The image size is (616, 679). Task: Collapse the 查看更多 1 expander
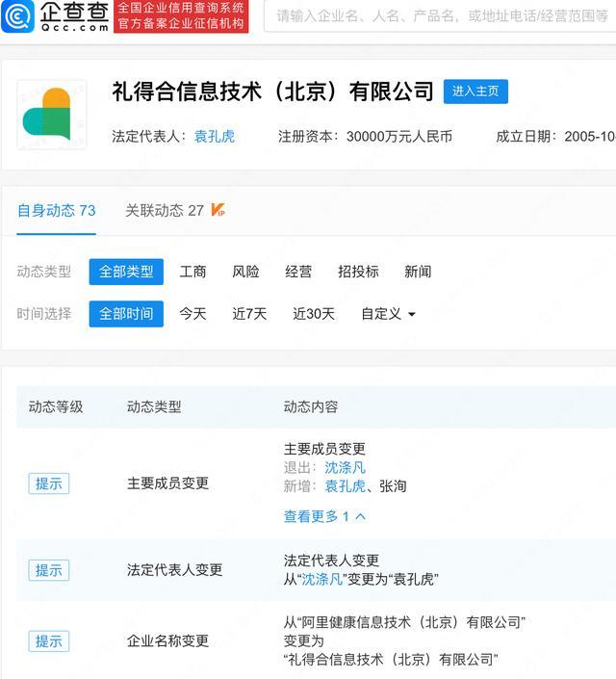point(324,516)
